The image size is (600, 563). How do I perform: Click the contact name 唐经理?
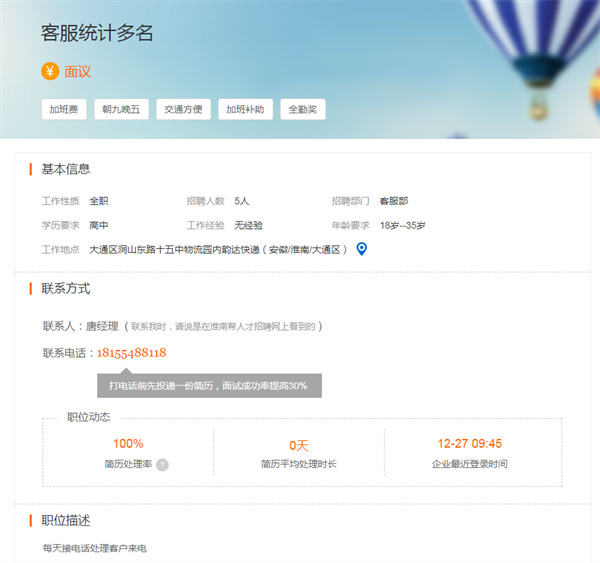[102, 326]
